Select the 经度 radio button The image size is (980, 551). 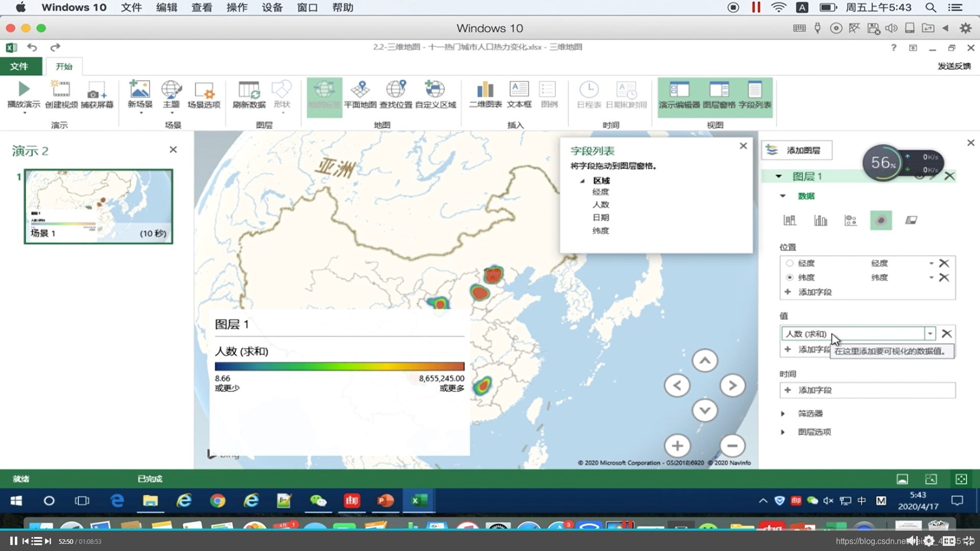tap(790, 263)
